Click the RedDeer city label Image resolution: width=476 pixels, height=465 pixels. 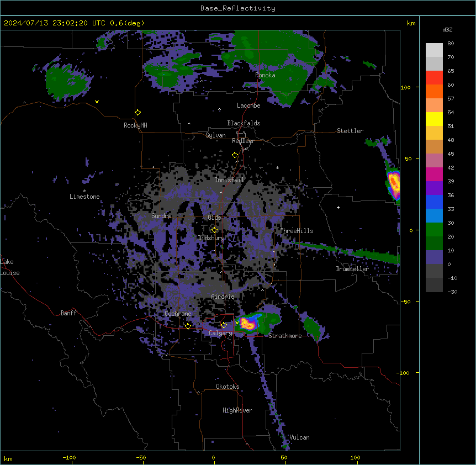pyautogui.click(x=243, y=141)
